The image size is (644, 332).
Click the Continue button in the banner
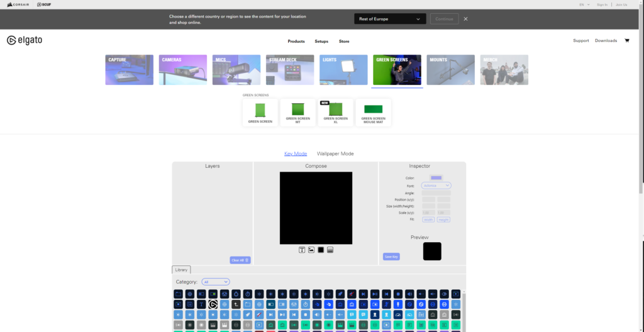445,19
